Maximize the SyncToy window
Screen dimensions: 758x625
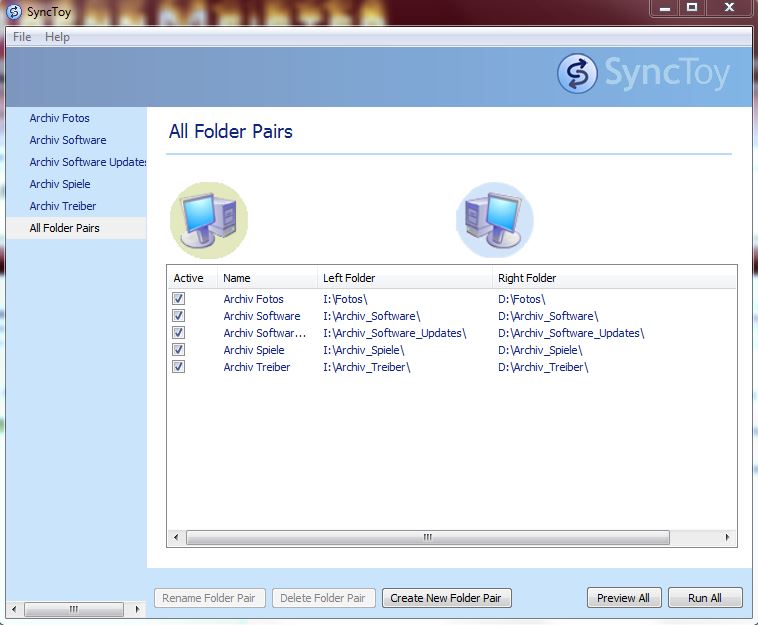tap(692, 8)
